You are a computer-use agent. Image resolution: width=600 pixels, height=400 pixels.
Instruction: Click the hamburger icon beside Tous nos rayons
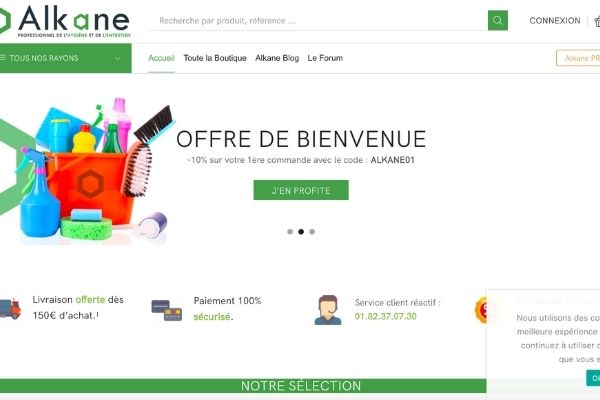(x=3, y=58)
